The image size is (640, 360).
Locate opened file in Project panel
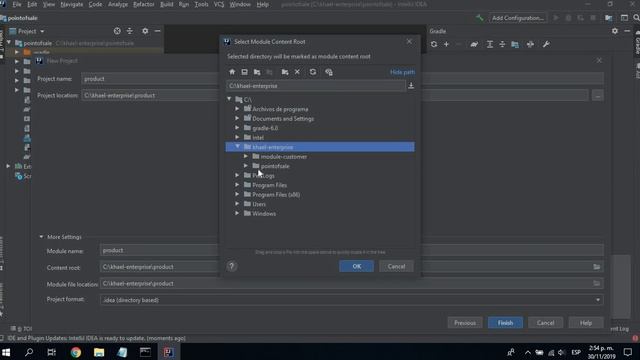click(x=117, y=31)
